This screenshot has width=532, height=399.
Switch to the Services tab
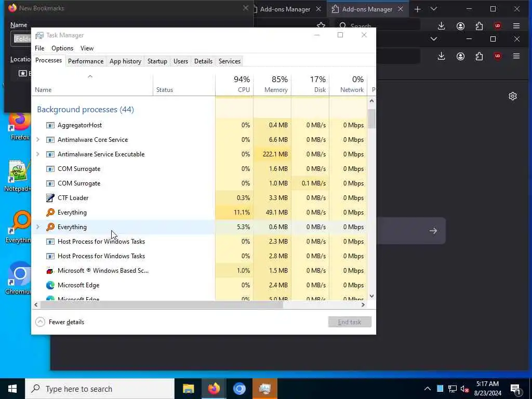click(229, 61)
